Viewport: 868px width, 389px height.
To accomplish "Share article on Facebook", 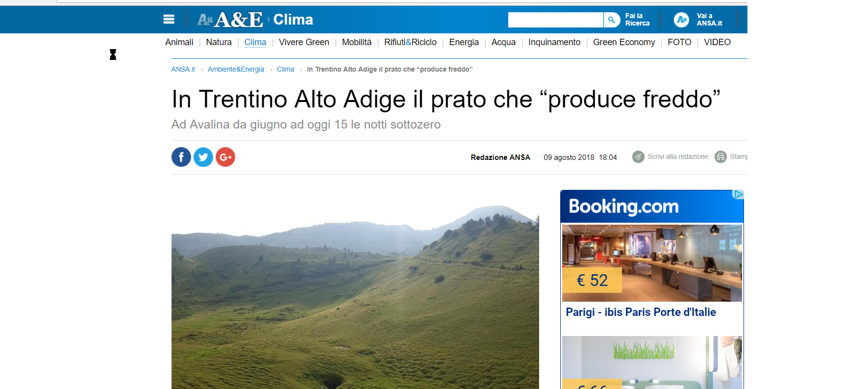I will pyautogui.click(x=181, y=157).
